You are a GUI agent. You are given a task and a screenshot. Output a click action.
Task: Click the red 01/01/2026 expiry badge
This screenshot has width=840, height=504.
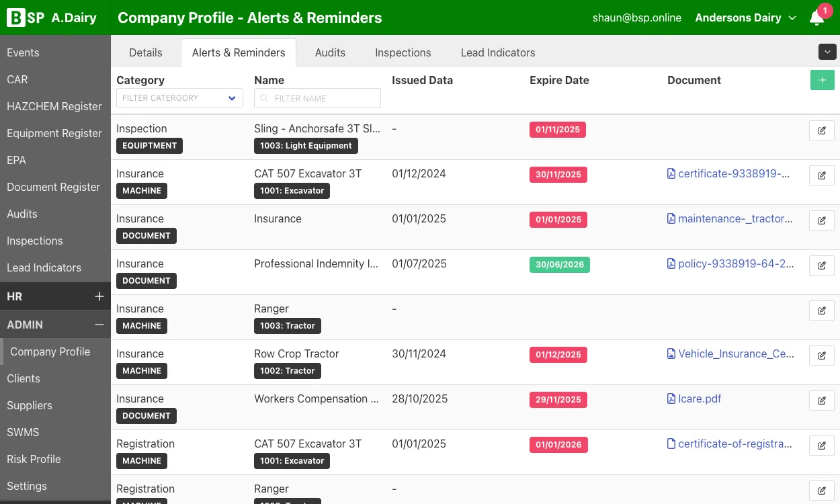point(558,444)
